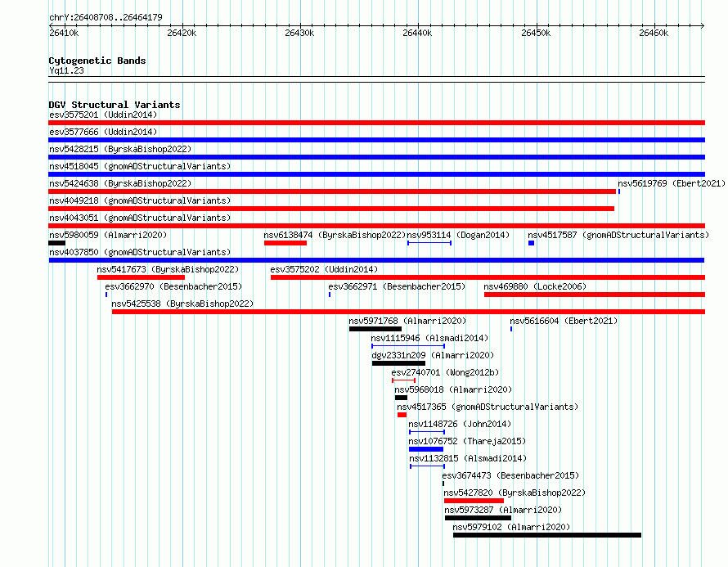Image resolution: width=728 pixels, height=567 pixels.
Task: Open the nsv5616604 (Ebert2021) label
Action: [564, 321]
